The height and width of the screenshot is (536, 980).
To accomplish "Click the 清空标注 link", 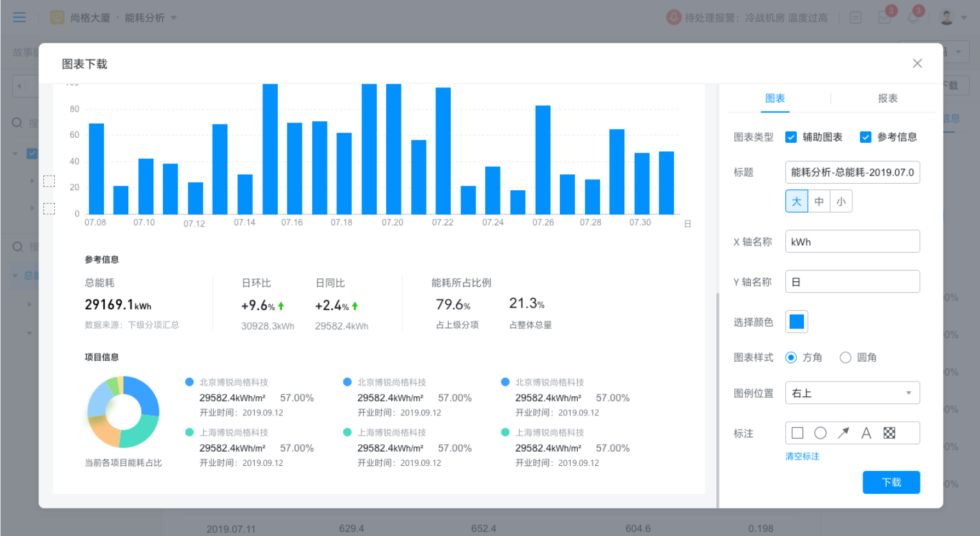I will point(803,456).
